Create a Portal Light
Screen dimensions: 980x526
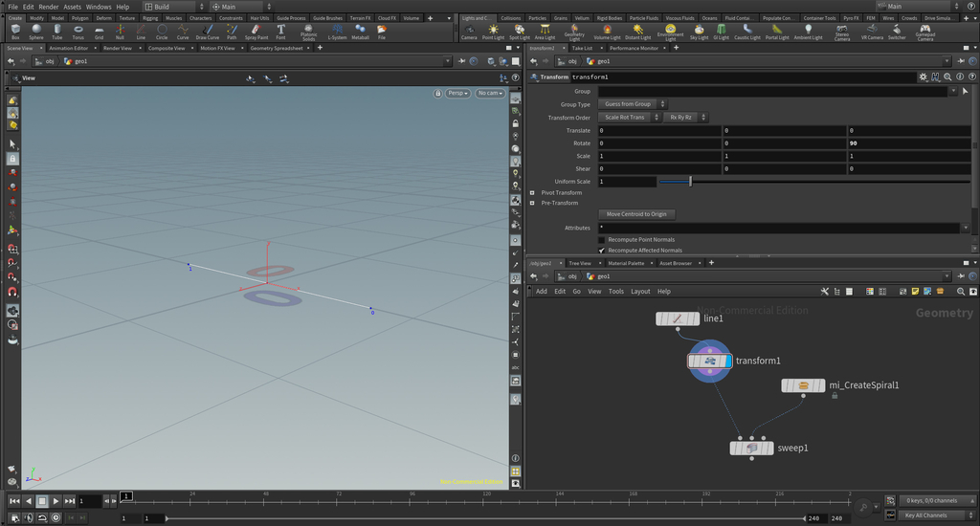pos(777,32)
